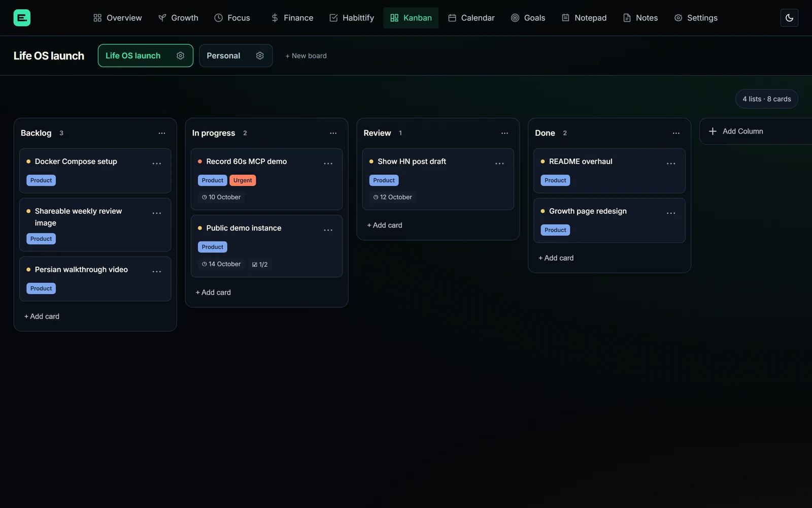Add card to In progress column

213,293
